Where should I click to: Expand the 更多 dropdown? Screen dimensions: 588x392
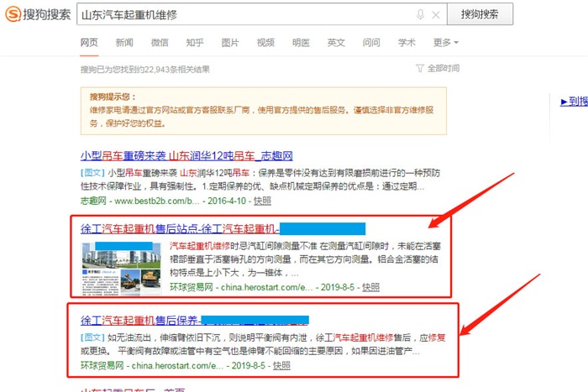446,43
